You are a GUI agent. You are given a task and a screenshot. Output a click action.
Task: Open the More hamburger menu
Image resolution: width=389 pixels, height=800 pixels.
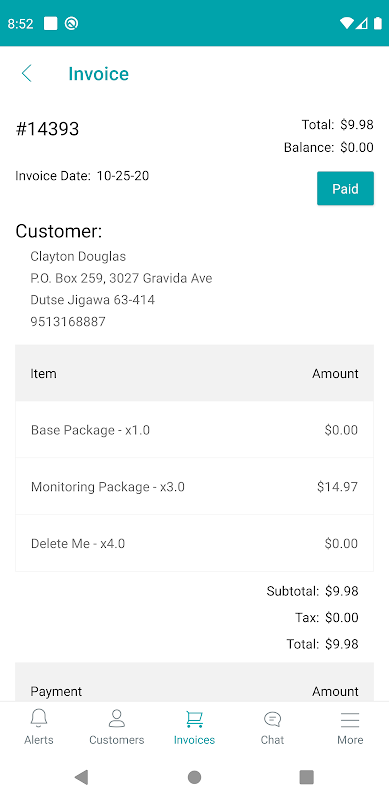(x=350, y=719)
